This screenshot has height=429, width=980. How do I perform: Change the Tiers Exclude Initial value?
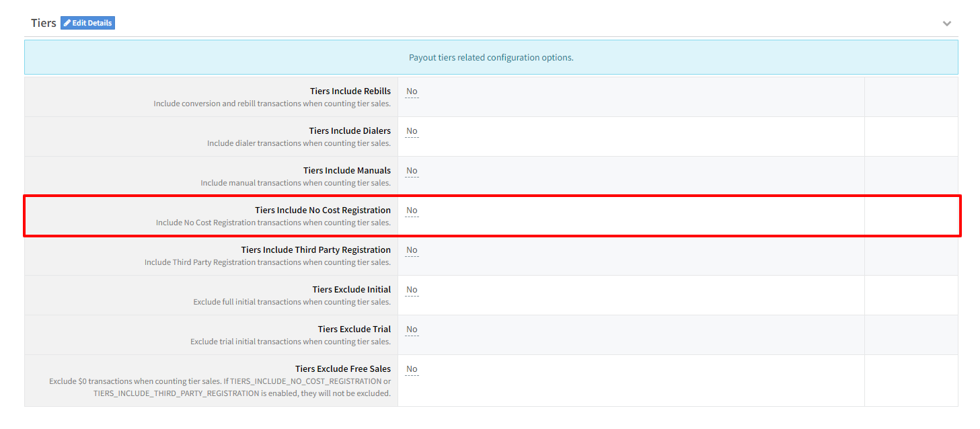(x=412, y=290)
